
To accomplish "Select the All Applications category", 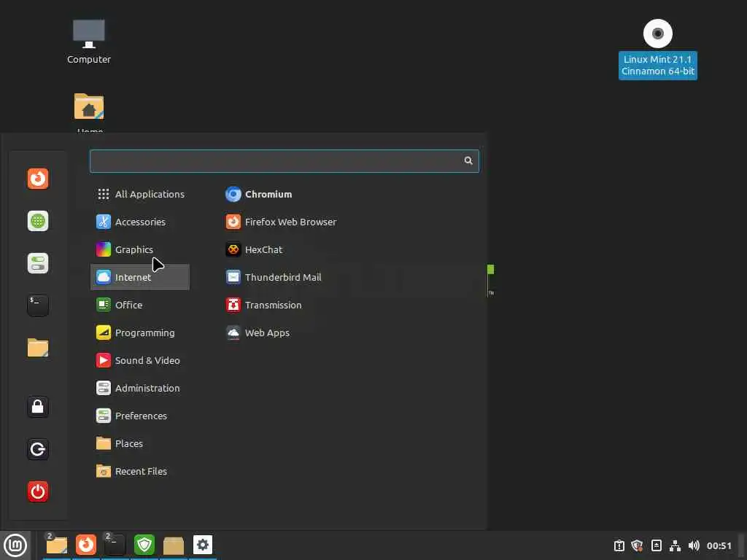I will pyautogui.click(x=139, y=194).
